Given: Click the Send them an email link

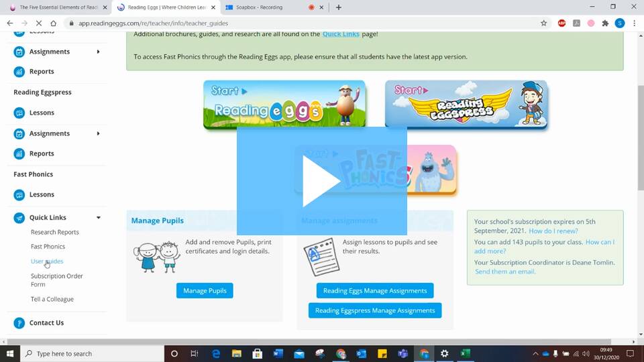Looking at the screenshot, I should (505, 271).
